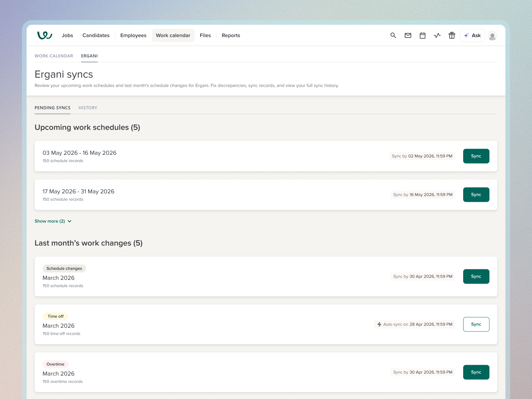Switch to the History tab
Viewport: 532px width, 399px height.
pyautogui.click(x=88, y=108)
